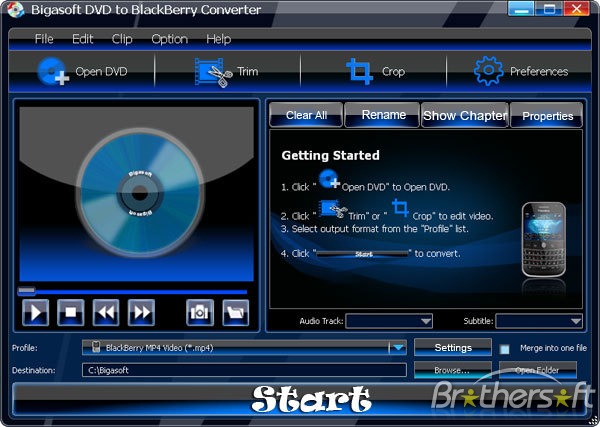Click the BlackBerry phone image
The image size is (600, 427).
pyautogui.click(x=544, y=239)
